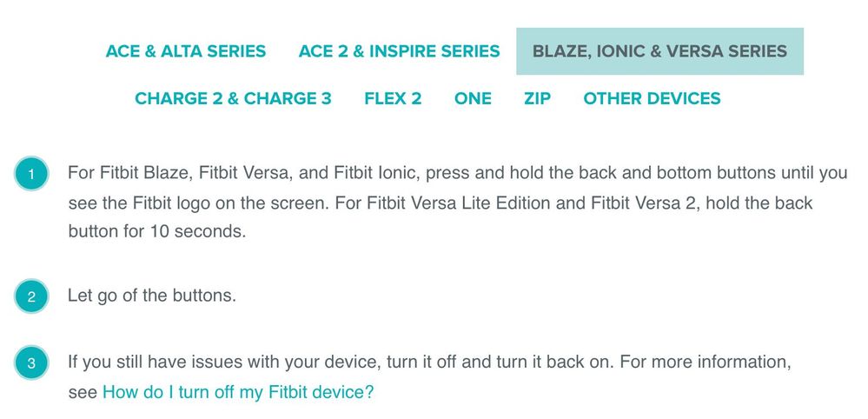Image resolution: width=868 pixels, height=419 pixels.
Task: Click 'For more information' text in step 3
Action: (x=706, y=362)
